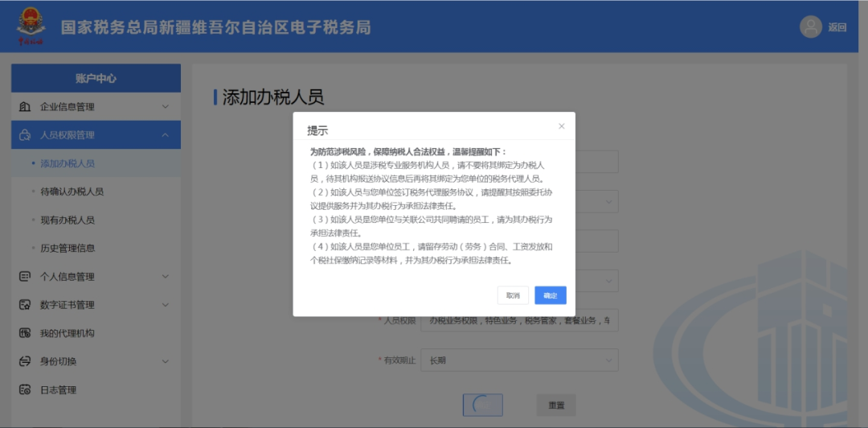868x428 pixels.
Task: Click the 重置 button
Action: (556, 405)
